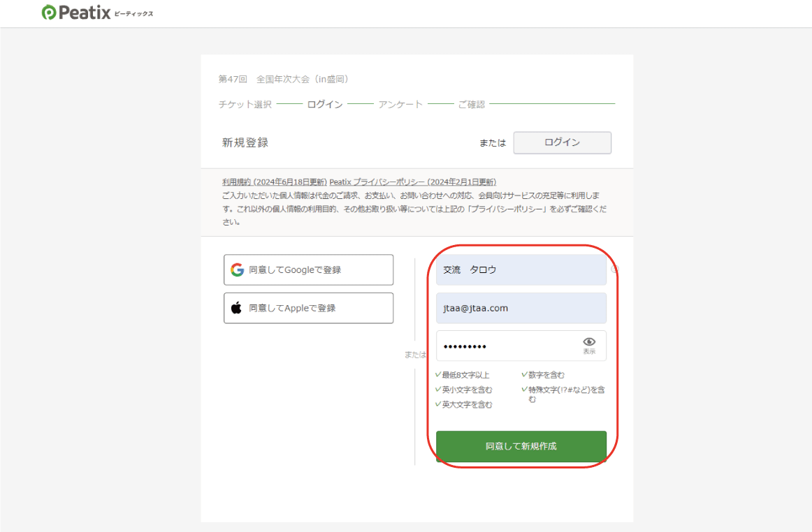Image resolution: width=812 pixels, height=532 pixels.
Task: Click the Apple logo on the register button
Action: [x=236, y=308]
